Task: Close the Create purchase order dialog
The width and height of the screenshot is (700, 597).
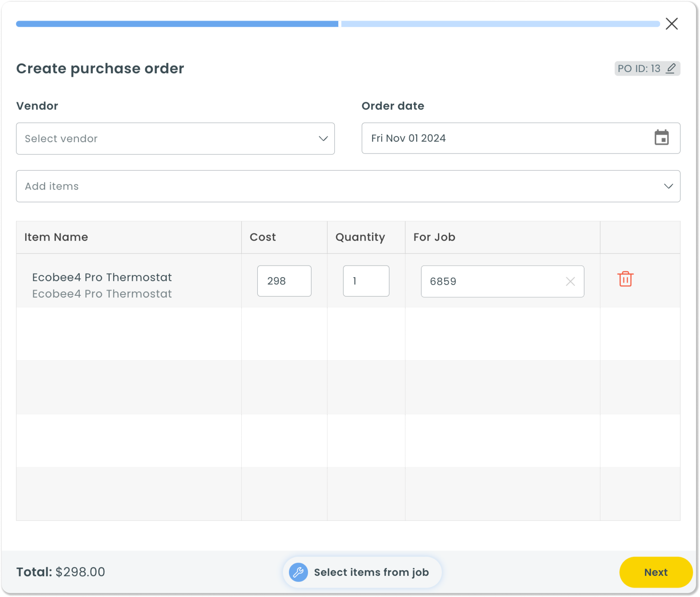Action: point(672,24)
